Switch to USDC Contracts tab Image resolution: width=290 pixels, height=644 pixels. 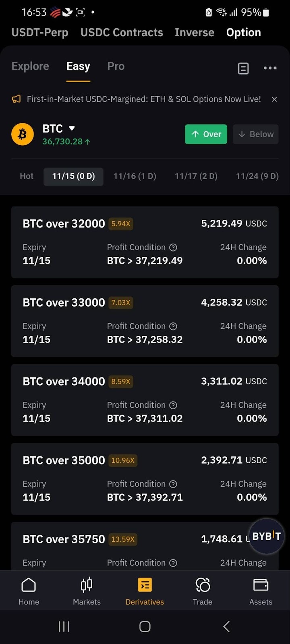coord(122,33)
